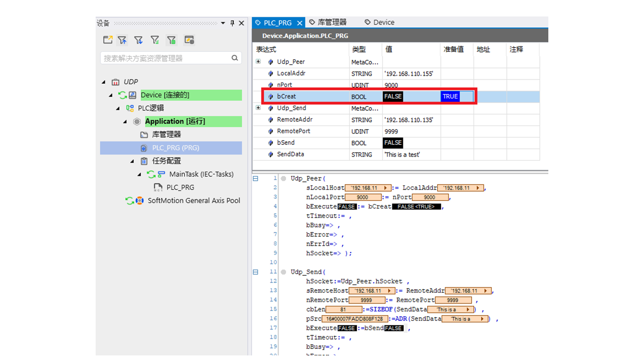
Task: Click the filter with green grid icon
Action: (171, 40)
